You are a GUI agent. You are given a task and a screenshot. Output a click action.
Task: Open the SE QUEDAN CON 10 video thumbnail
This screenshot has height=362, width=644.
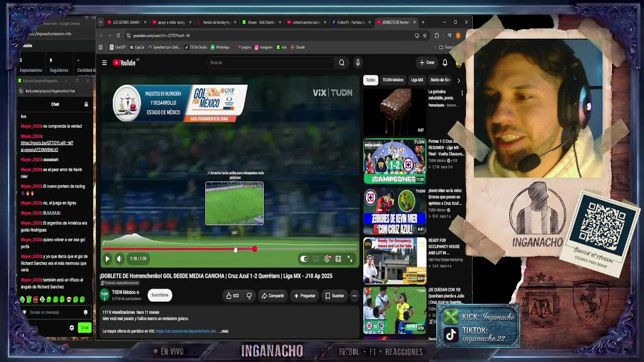pos(394,310)
